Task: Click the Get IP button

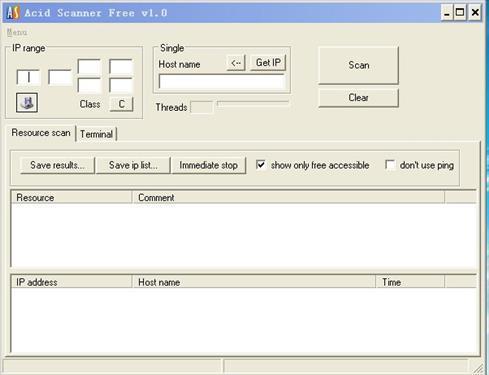Action: tap(268, 63)
